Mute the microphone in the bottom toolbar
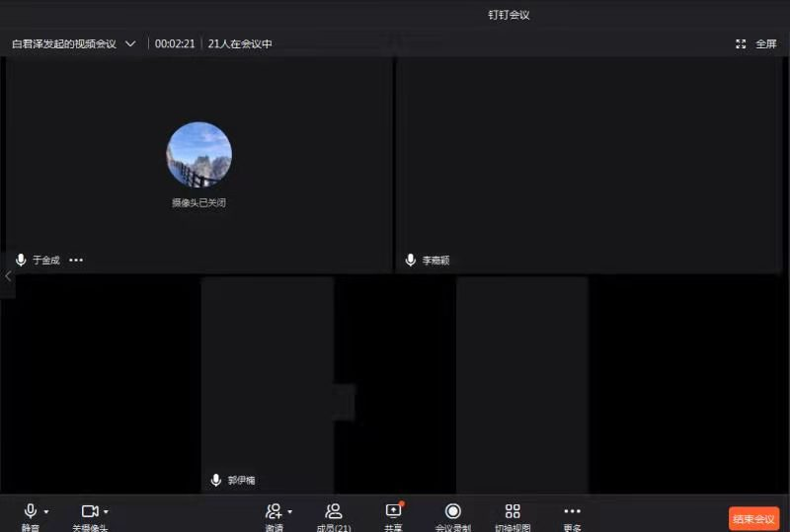790x532 pixels. pyautogui.click(x=30, y=511)
